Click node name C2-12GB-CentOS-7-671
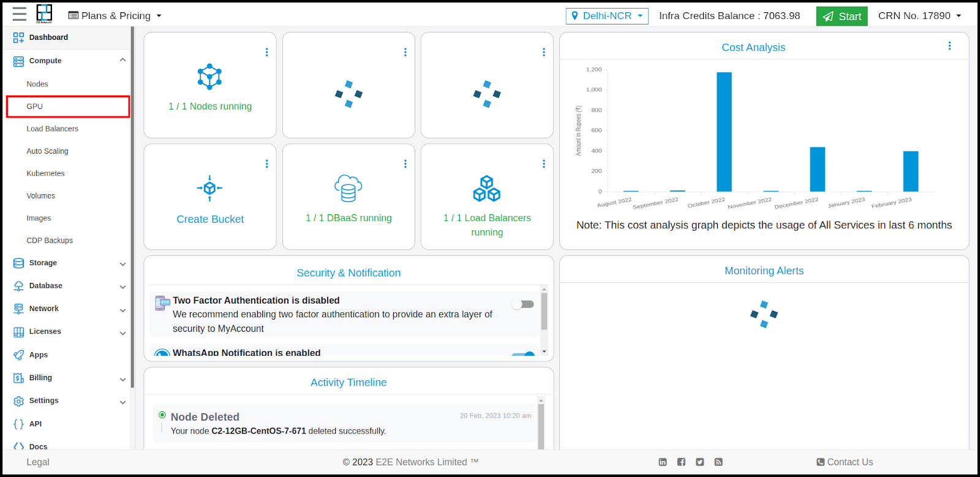The height and width of the screenshot is (477, 980). tap(258, 431)
